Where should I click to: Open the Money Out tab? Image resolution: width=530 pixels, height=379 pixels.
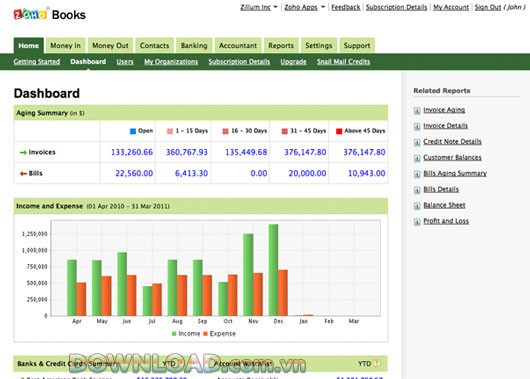coord(110,46)
